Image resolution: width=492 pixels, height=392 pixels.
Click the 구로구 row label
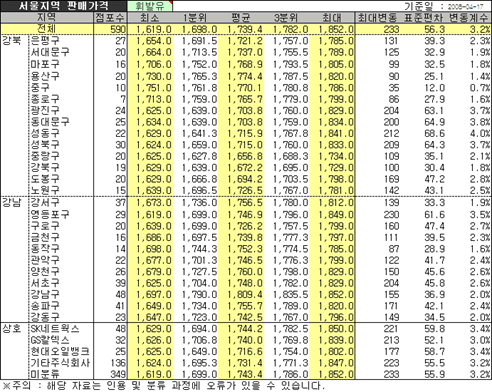click(x=45, y=226)
